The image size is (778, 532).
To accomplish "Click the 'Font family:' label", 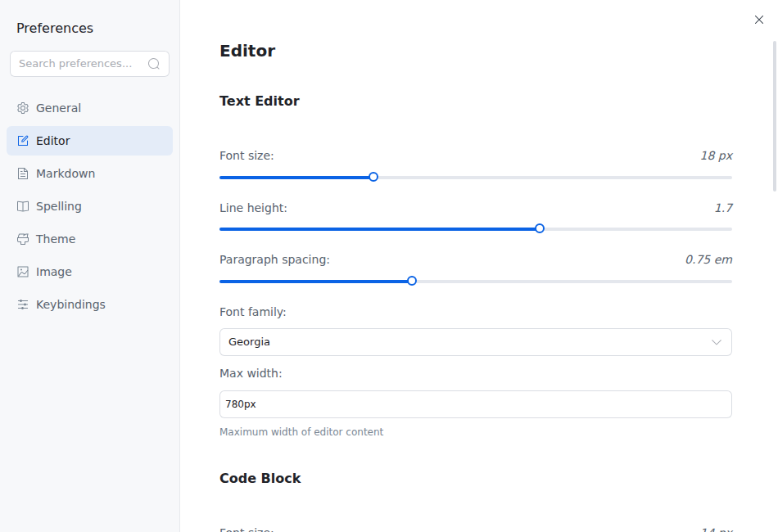I will point(253,312).
